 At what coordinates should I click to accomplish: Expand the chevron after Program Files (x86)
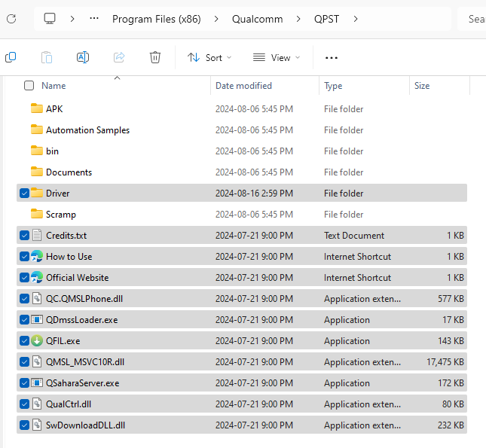(x=216, y=19)
